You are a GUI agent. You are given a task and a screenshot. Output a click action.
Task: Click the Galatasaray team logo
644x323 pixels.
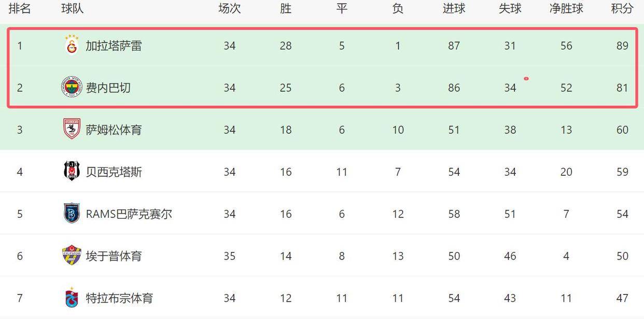point(72,45)
